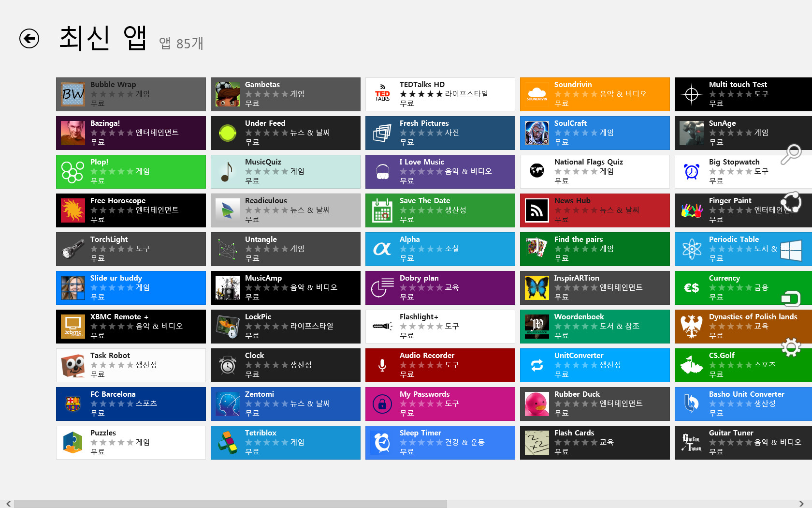
Task: Click the scrollbar right arrow
Action: pyautogui.click(x=801, y=504)
